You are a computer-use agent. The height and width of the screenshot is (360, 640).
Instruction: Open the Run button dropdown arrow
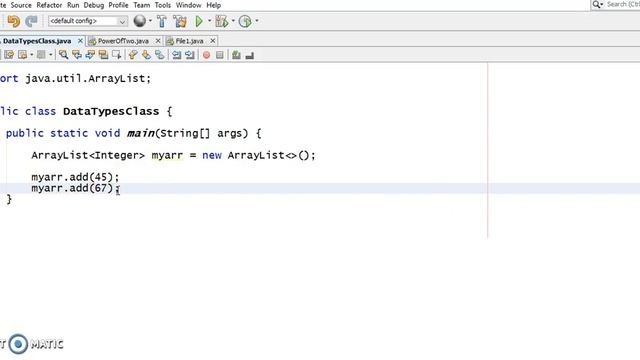(x=209, y=21)
